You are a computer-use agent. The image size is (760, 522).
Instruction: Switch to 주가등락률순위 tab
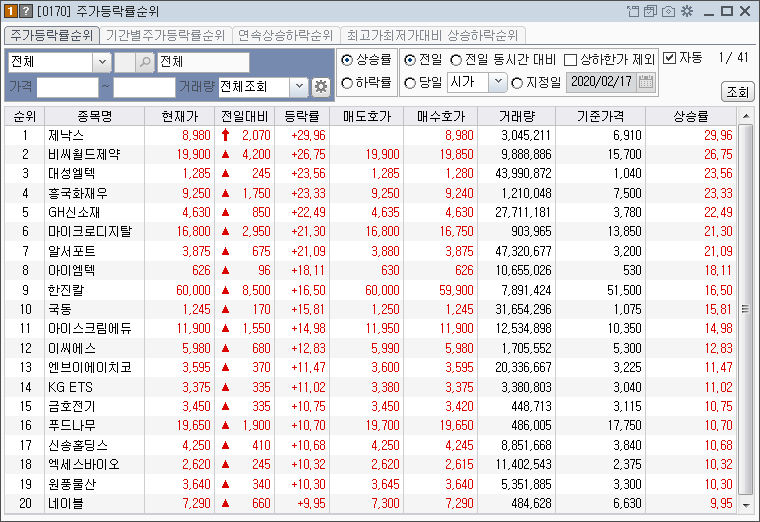(51, 35)
